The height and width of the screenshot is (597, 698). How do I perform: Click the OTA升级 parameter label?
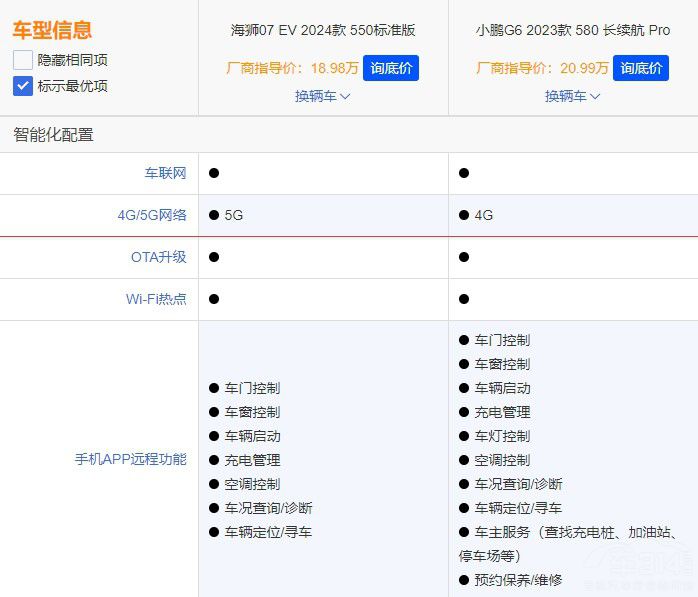pos(158,257)
